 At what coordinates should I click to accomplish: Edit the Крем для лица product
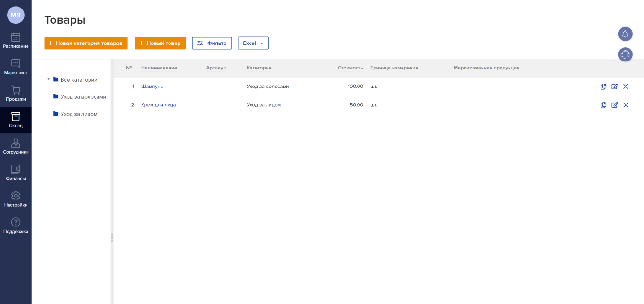tap(615, 105)
